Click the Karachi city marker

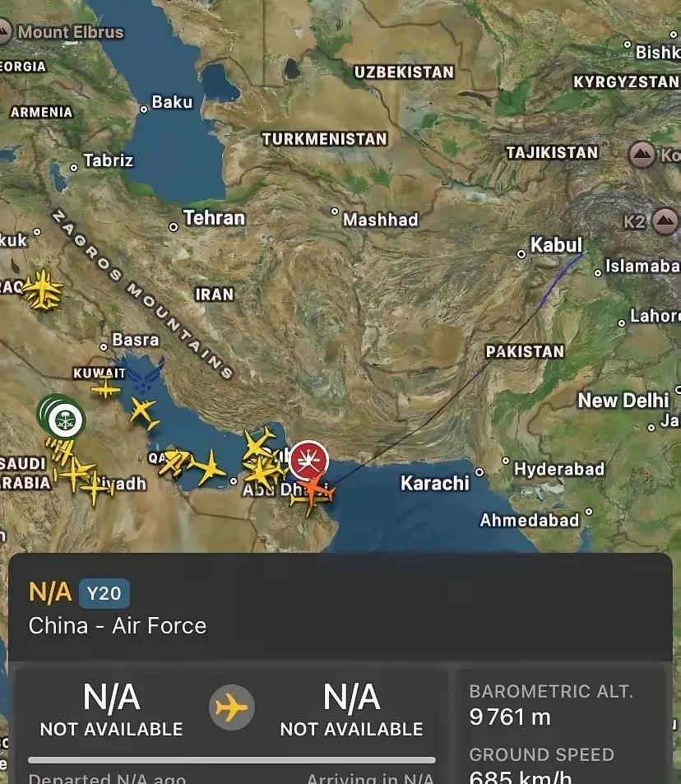(x=479, y=471)
